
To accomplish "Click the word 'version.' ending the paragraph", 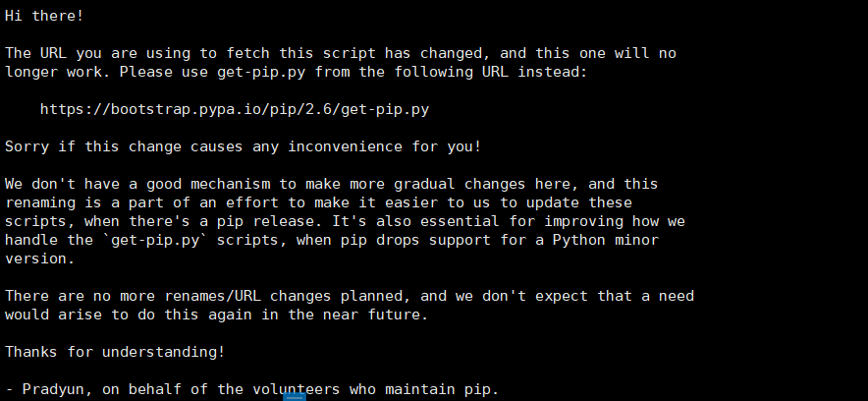I will (40, 258).
